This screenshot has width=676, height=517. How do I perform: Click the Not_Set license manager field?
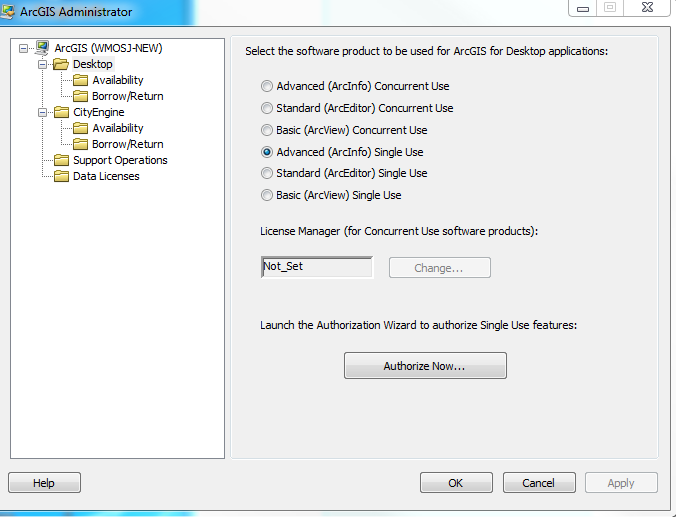click(317, 267)
